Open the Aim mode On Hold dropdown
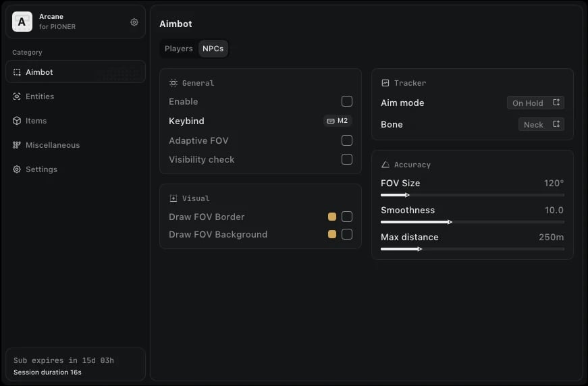This screenshot has height=386, width=588. (535, 103)
